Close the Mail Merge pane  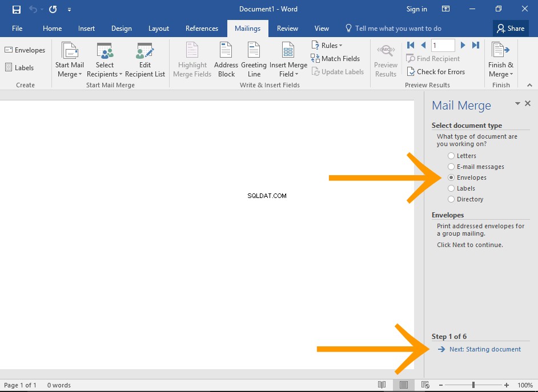(528, 103)
